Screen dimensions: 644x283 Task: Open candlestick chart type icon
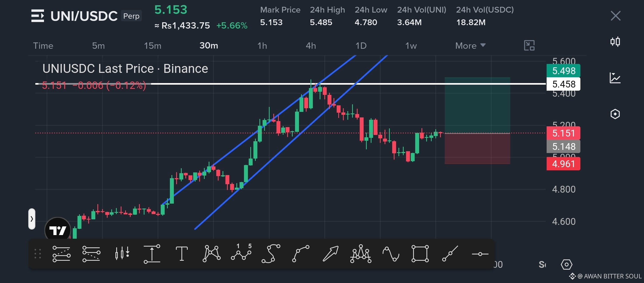click(x=615, y=42)
